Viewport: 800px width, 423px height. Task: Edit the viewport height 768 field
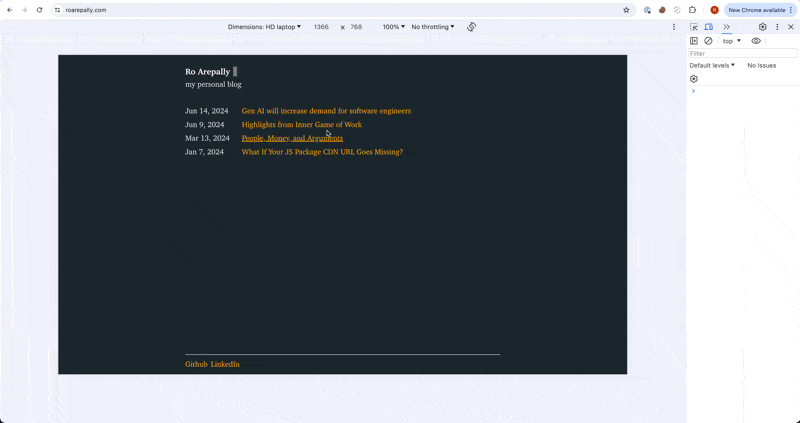point(356,27)
